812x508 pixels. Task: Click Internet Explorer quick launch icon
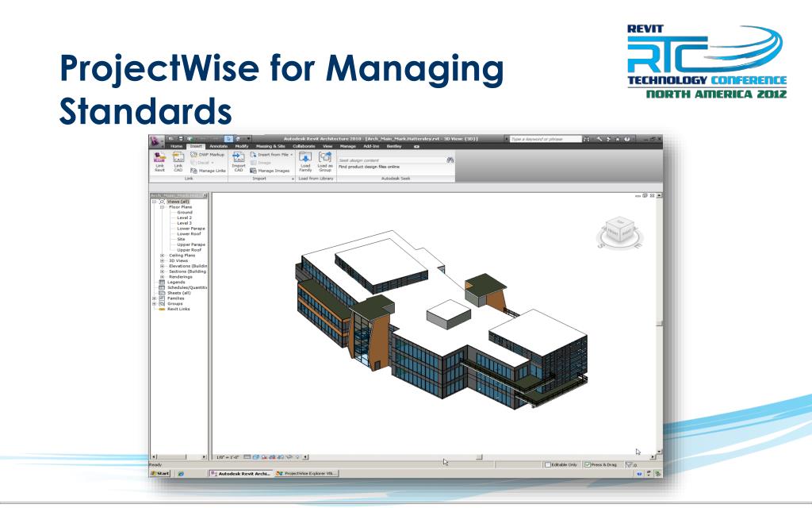[x=181, y=473]
